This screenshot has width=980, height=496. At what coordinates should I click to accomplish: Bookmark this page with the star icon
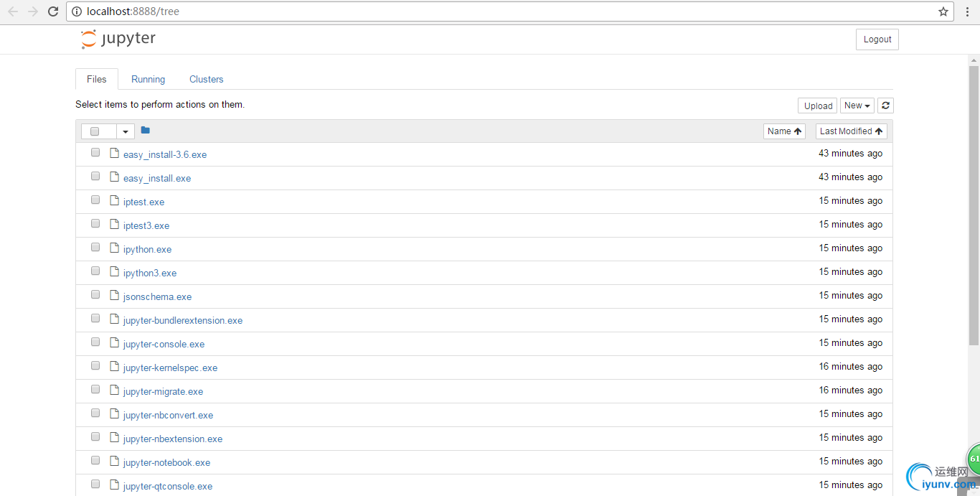[x=943, y=11]
